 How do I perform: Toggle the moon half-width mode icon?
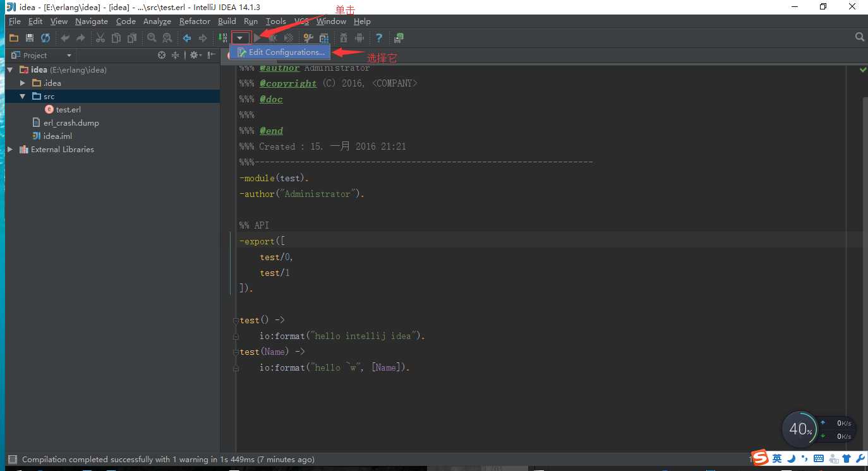pyautogui.click(x=791, y=458)
